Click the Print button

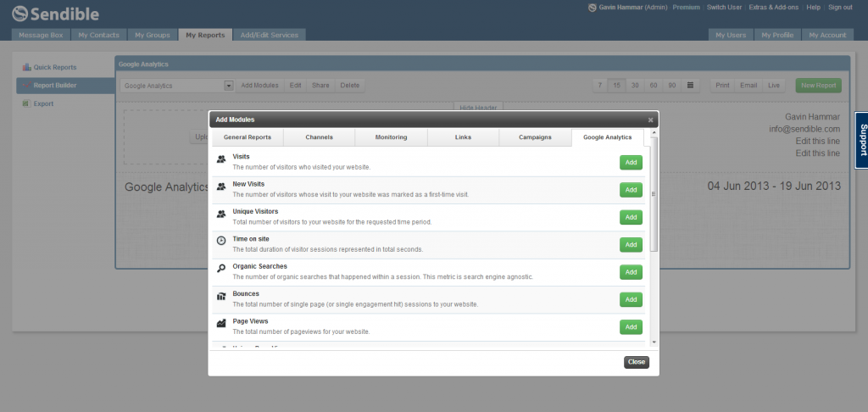722,86
